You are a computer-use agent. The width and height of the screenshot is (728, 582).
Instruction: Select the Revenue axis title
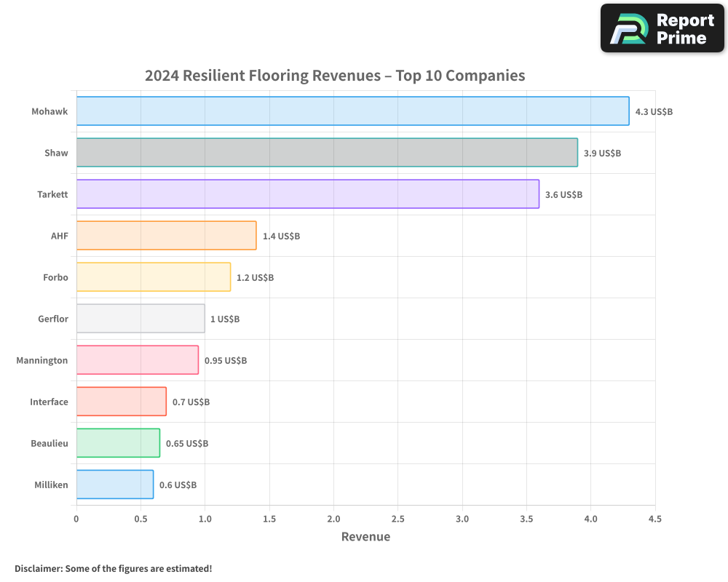click(365, 536)
